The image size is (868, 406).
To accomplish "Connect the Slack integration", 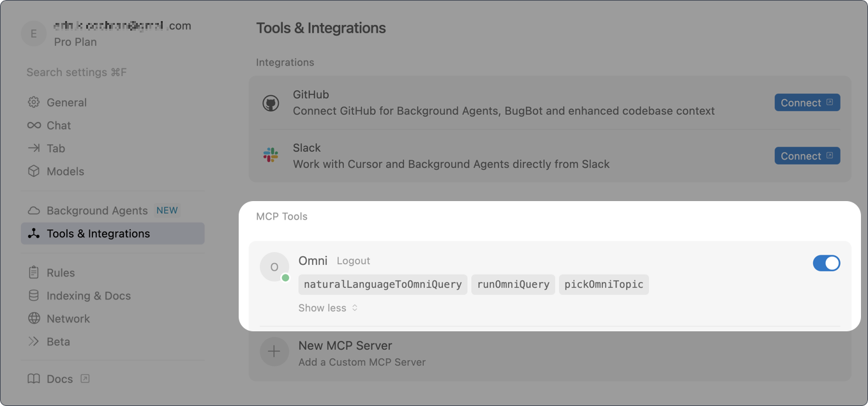I will tap(807, 156).
